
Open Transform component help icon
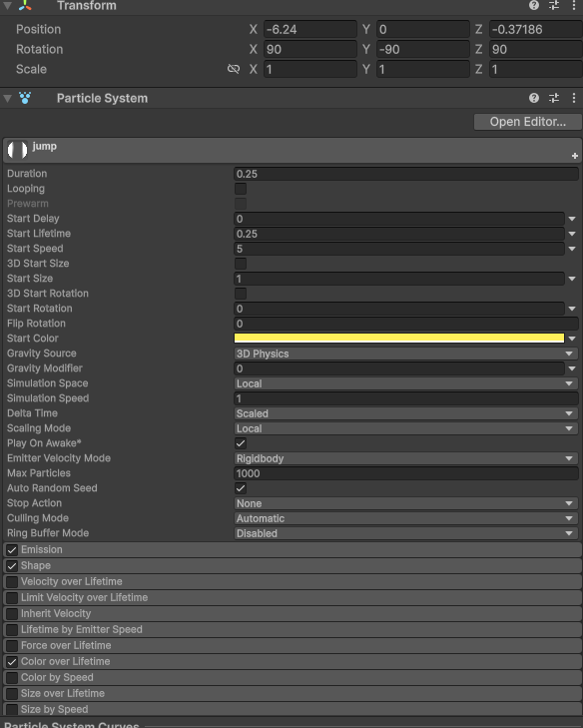(x=534, y=5)
